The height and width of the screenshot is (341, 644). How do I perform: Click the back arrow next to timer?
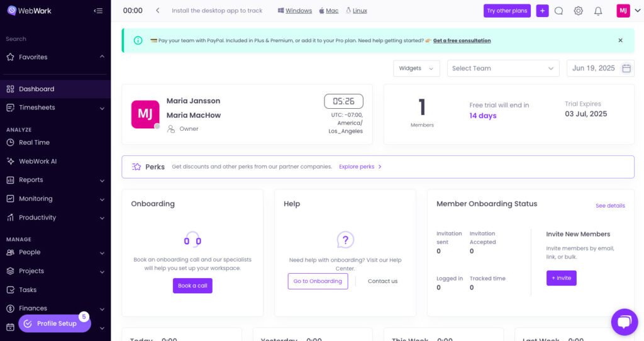[157, 11]
